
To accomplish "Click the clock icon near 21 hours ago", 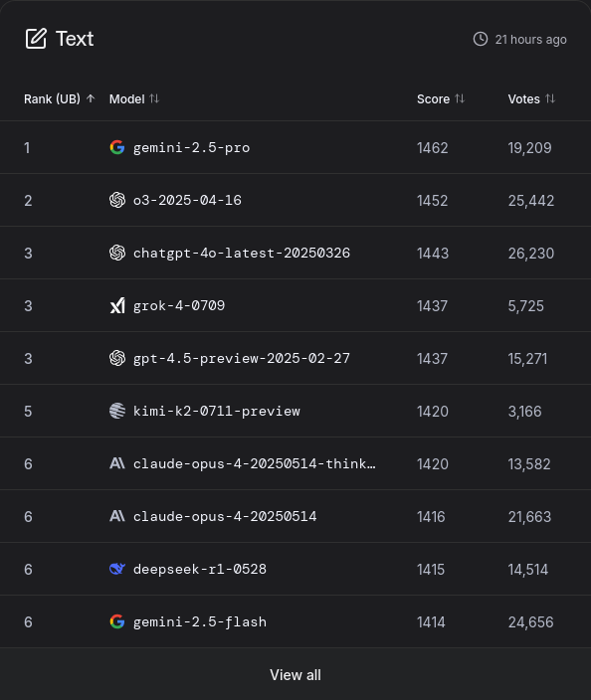I will [481, 39].
